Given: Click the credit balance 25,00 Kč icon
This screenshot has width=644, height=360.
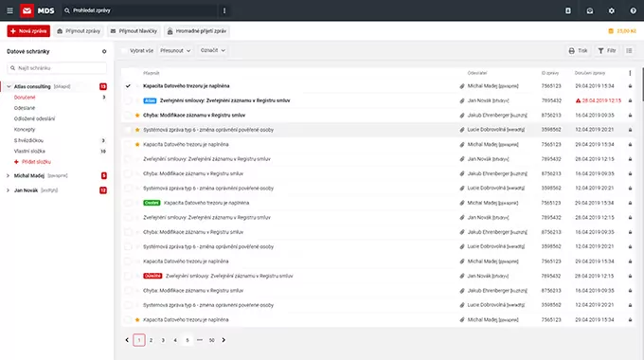Looking at the screenshot, I should tap(611, 31).
